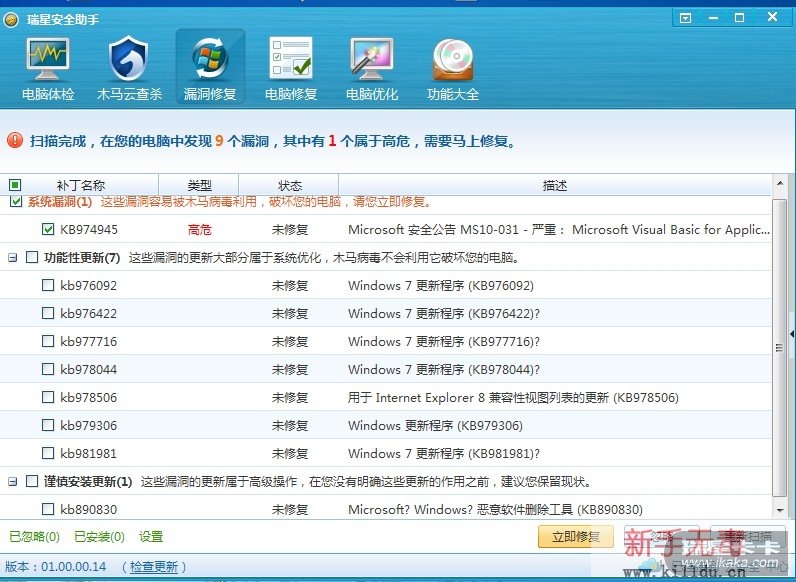Click the scrollbar up arrow
The image size is (796, 582).
(x=780, y=183)
